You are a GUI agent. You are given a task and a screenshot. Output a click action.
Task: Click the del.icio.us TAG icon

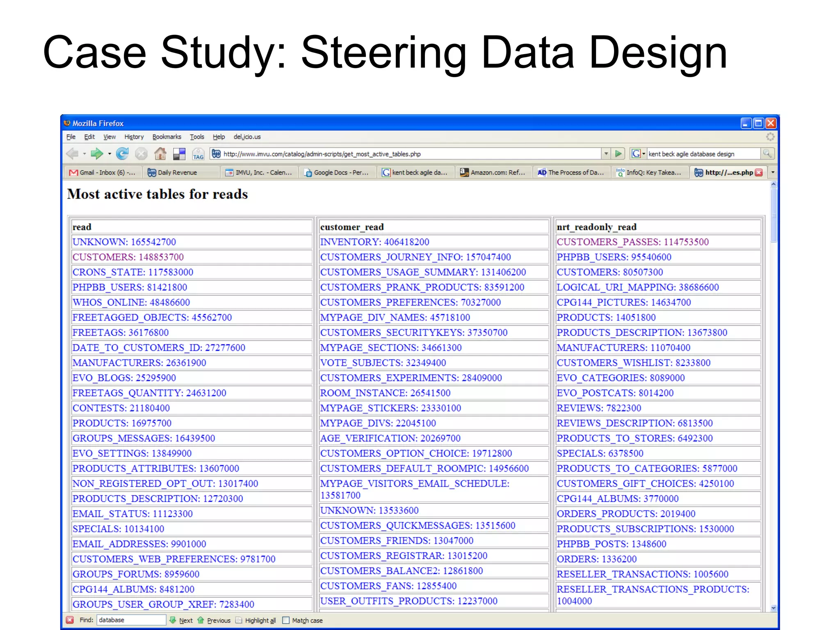(198, 154)
